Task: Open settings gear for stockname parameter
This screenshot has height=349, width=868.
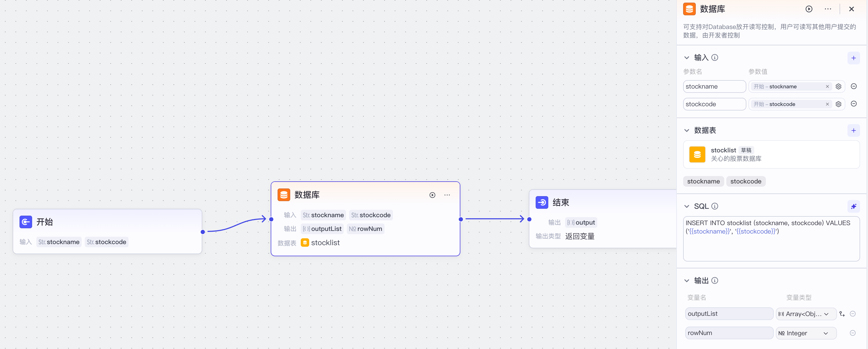Action: tap(838, 87)
